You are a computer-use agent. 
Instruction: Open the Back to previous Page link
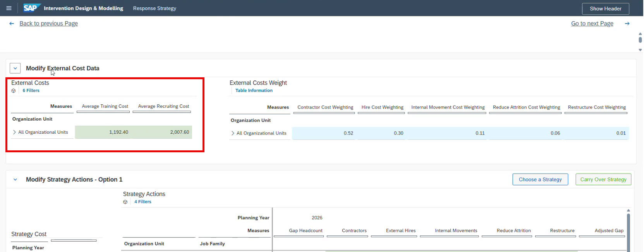click(48, 24)
